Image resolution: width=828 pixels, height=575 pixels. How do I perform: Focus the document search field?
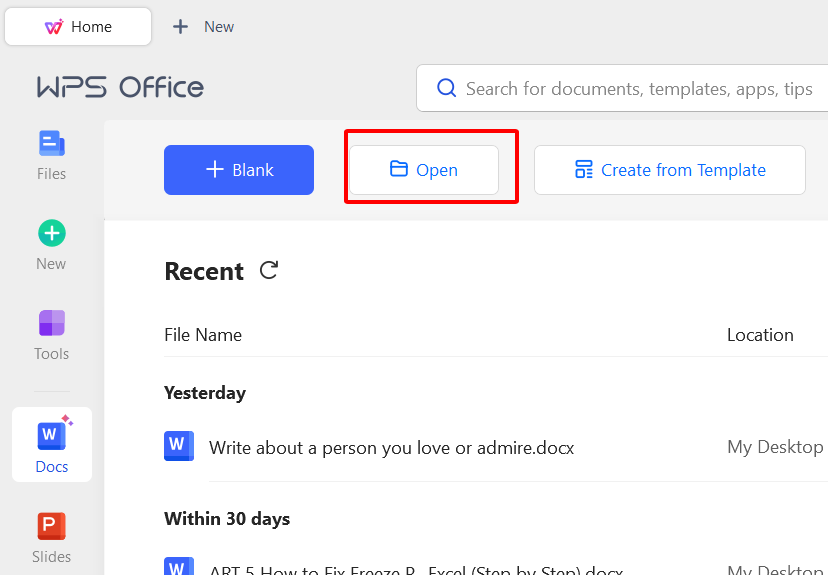coord(623,88)
